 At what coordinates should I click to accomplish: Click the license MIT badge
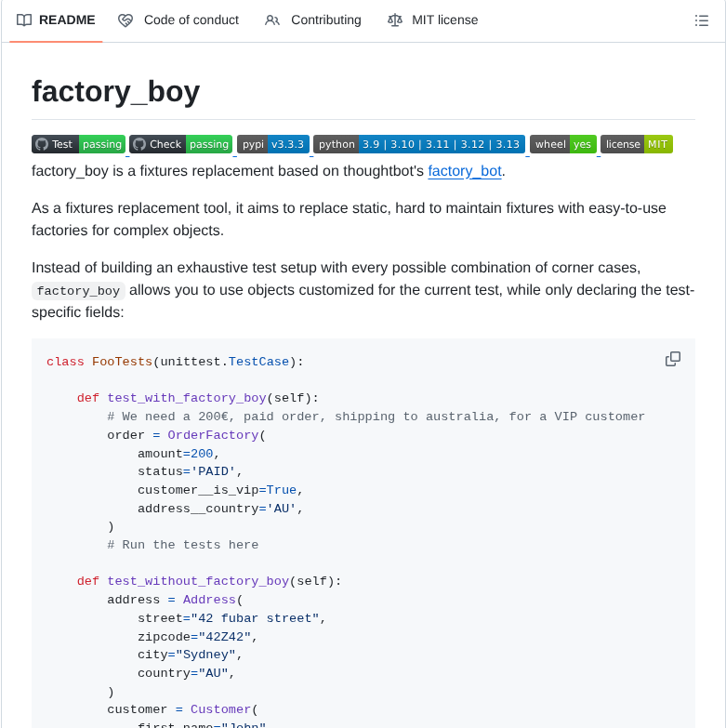pos(637,144)
